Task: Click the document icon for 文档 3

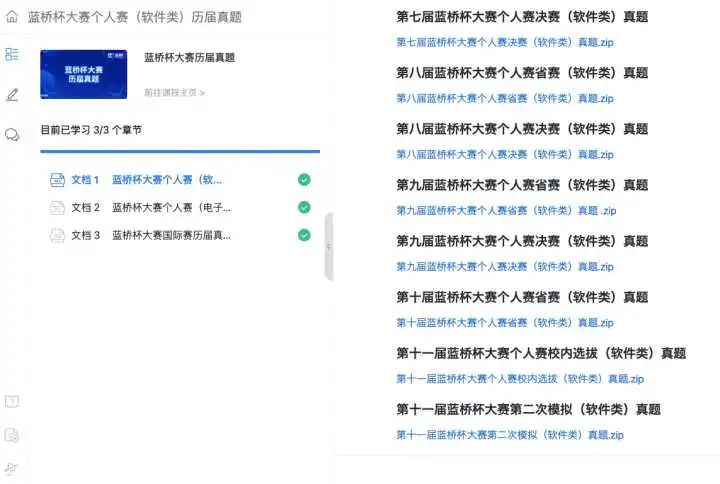Action: [x=57, y=236]
